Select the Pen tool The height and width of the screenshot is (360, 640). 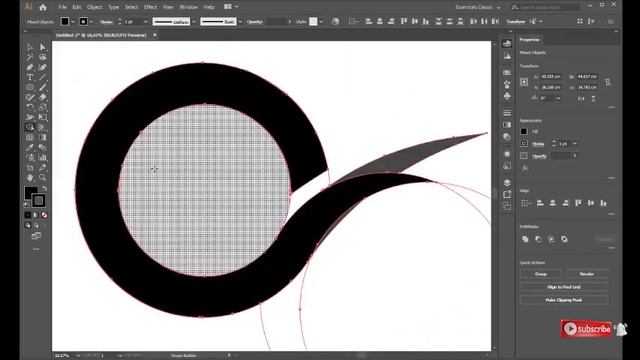tap(30, 67)
